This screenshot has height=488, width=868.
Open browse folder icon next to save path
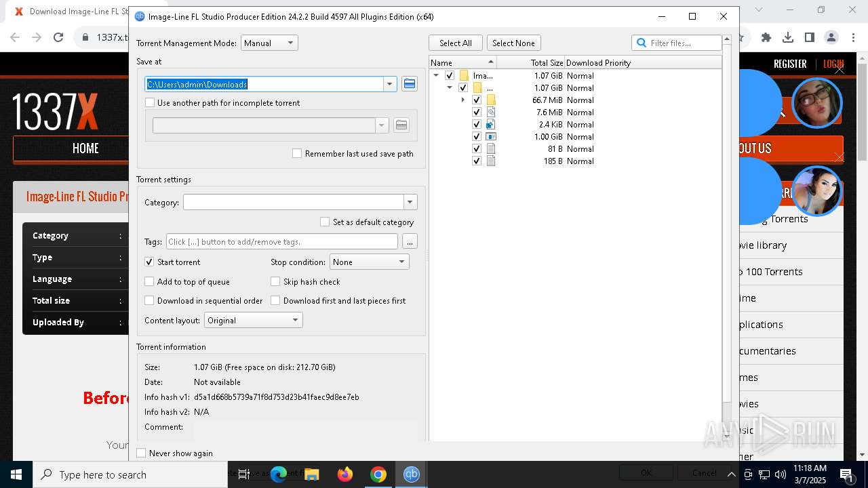point(409,84)
